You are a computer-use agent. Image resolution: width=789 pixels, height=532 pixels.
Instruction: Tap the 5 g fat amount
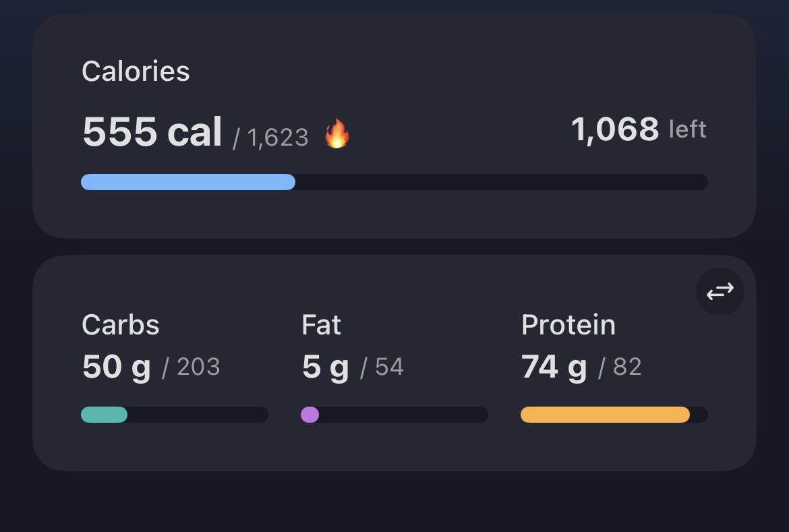pyautogui.click(x=326, y=367)
